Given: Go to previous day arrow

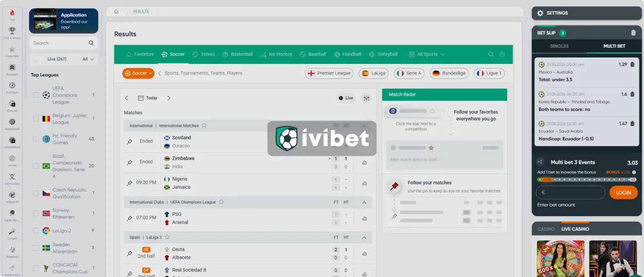Looking at the screenshot, I should point(126,98).
